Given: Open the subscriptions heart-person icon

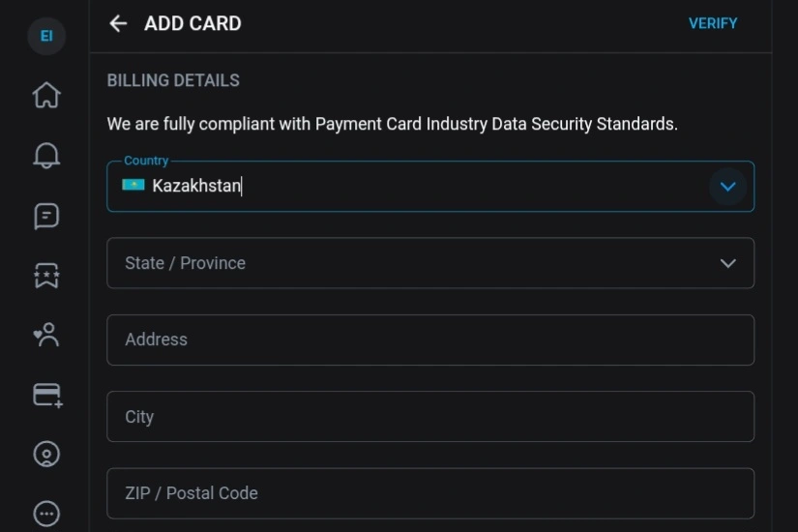Looking at the screenshot, I should pyautogui.click(x=45, y=335).
